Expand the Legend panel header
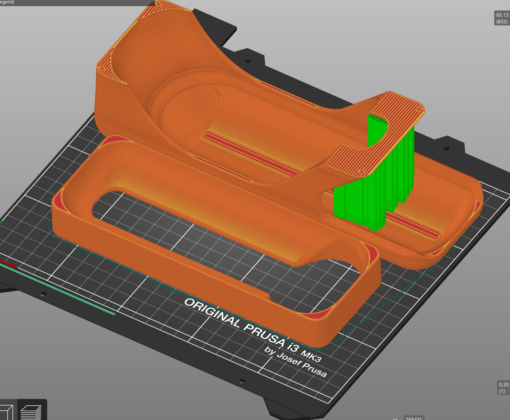 coord(7,2)
